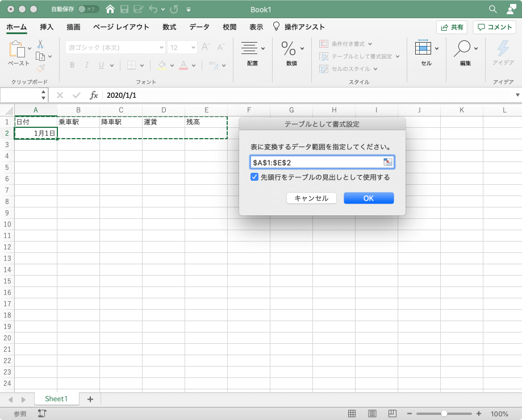Viewport: 522px width, 420px height.
Task: Toggle bold formatting with the B icon
Action: point(72,65)
